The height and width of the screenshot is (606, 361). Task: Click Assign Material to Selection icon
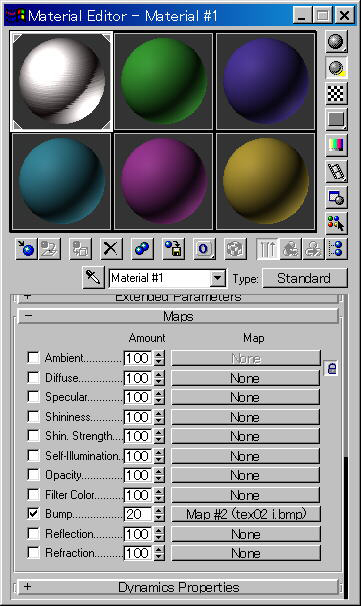80,249
